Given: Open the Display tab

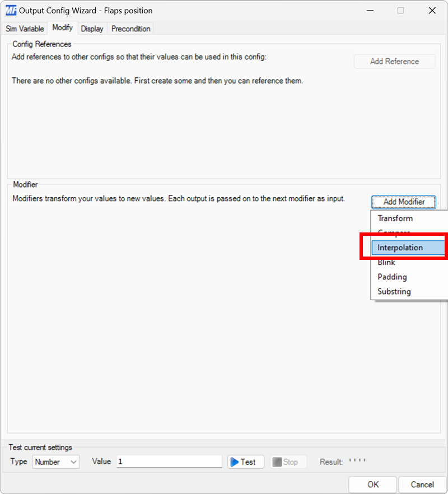Looking at the screenshot, I should [x=92, y=29].
